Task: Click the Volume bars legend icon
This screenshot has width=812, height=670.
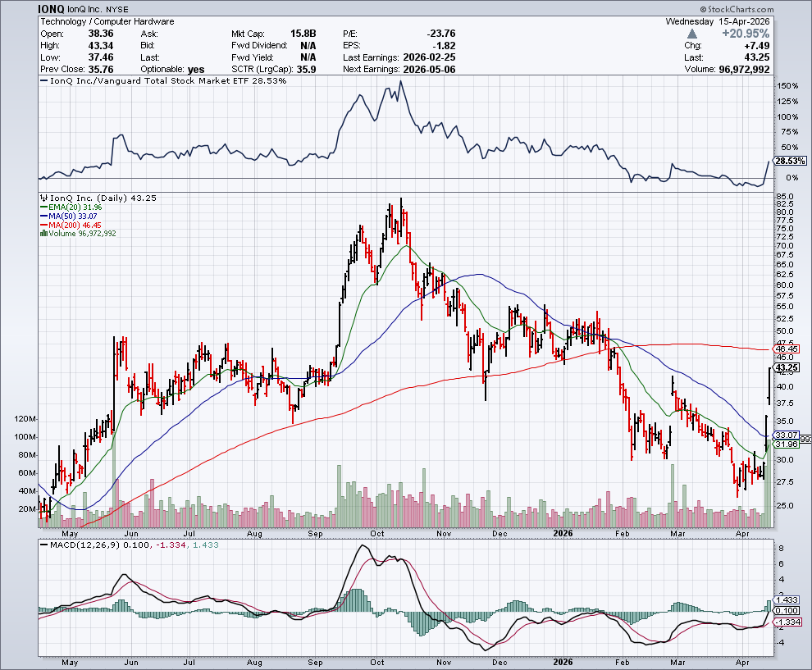Action: click(44, 234)
